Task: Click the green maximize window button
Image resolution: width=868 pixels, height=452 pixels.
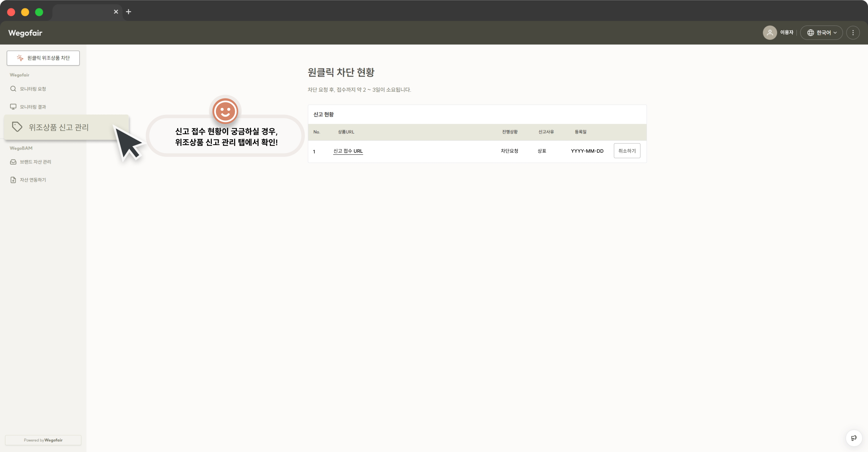Action: click(39, 12)
